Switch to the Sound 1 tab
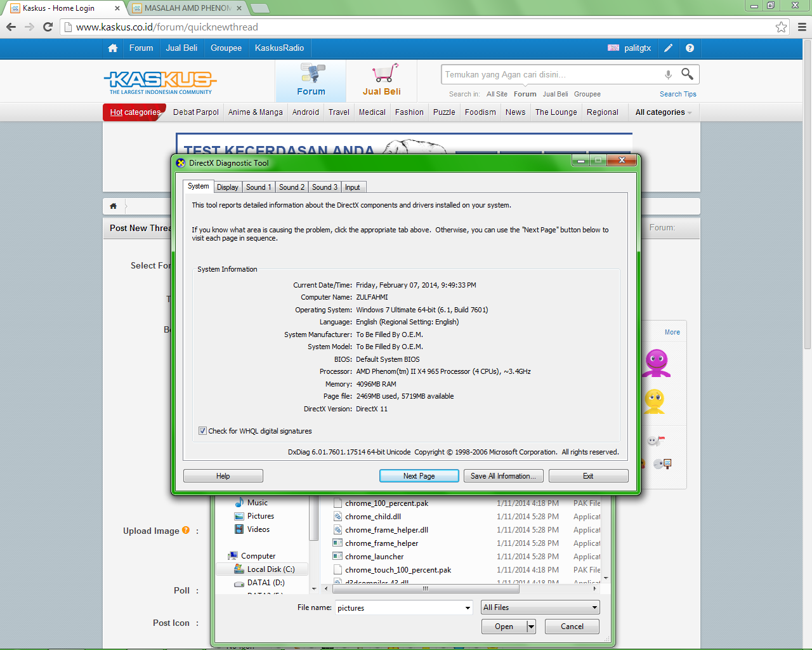The width and height of the screenshot is (812, 650). click(258, 187)
